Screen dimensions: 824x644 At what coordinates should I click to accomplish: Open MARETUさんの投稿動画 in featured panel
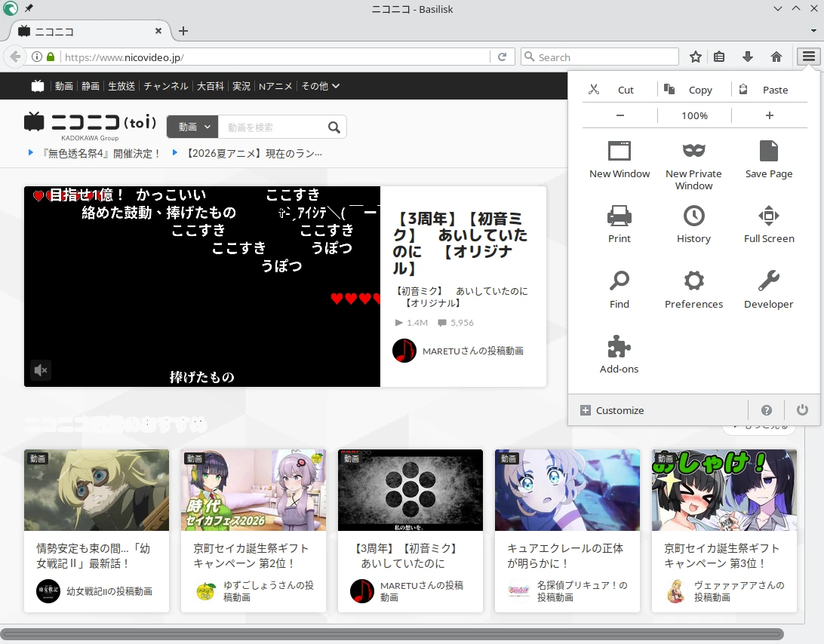pyautogui.click(x=472, y=351)
